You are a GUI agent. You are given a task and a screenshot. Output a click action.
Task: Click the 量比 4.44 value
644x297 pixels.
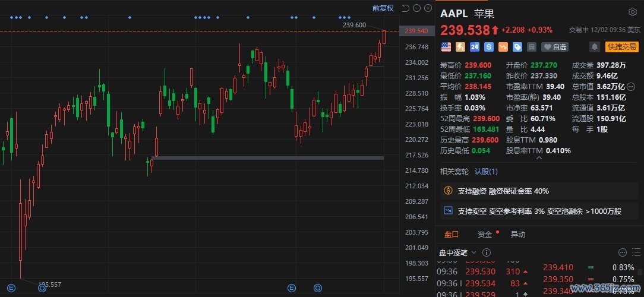pos(538,129)
